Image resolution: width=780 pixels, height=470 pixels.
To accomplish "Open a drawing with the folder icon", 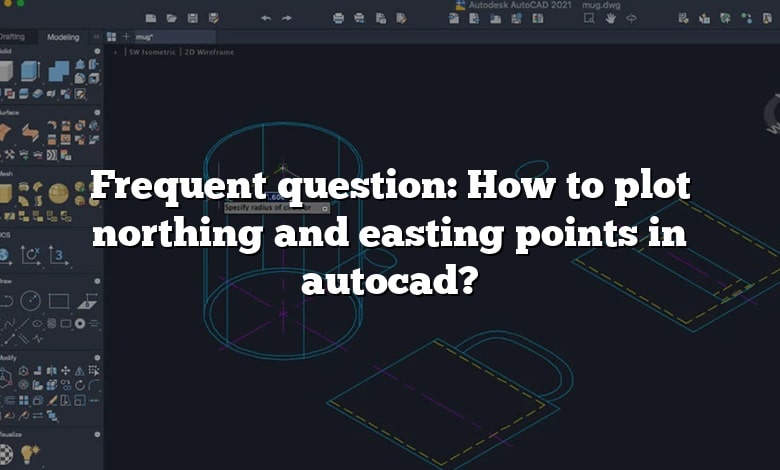I will 172,18.
